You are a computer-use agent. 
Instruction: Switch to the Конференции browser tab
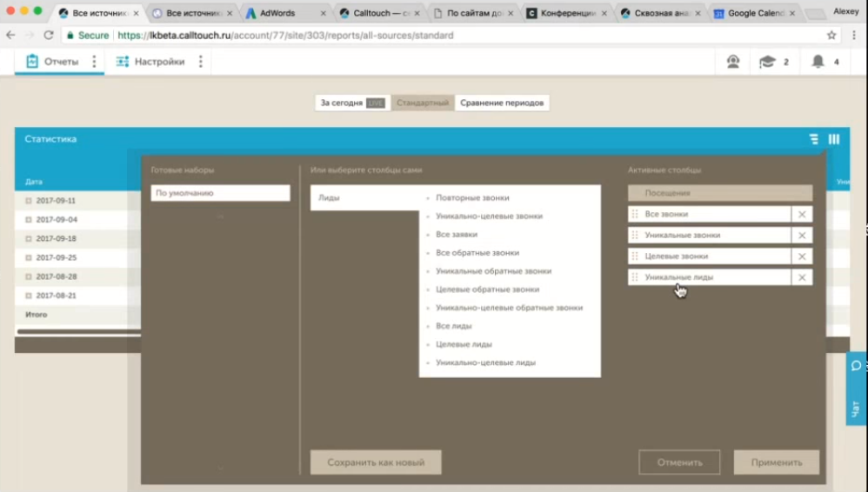568,13
